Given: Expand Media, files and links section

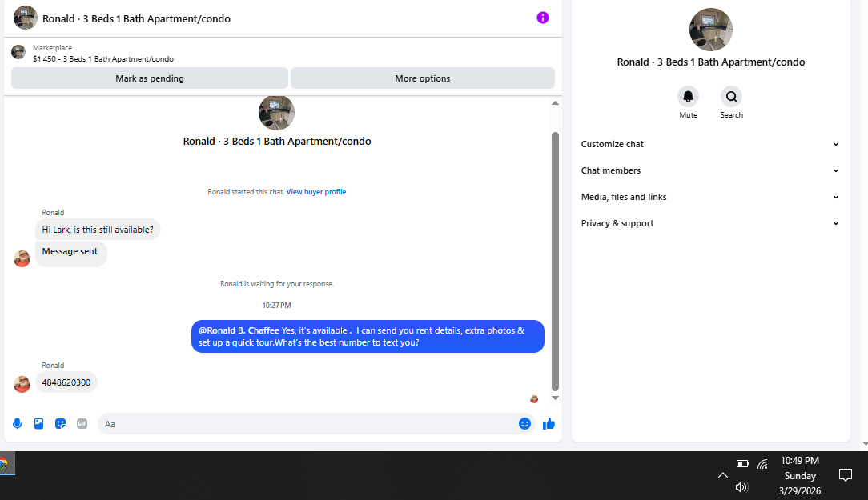Looking at the screenshot, I should pos(710,197).
